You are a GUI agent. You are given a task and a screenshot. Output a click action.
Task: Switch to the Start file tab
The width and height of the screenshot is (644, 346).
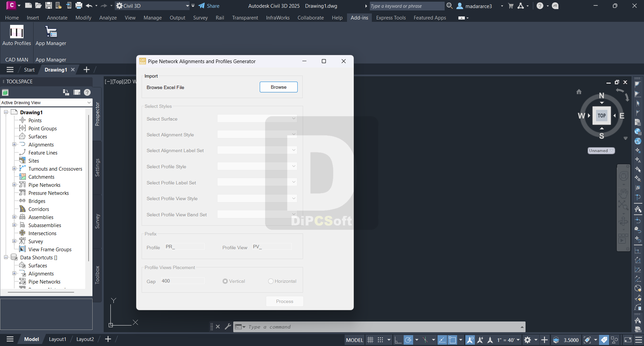pos(29,70)
